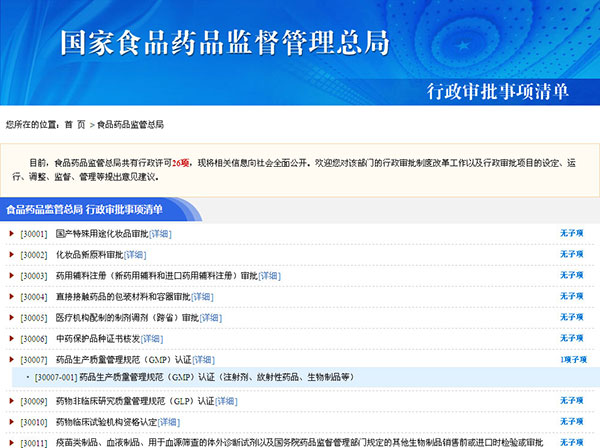Expand the red arrow beside item 30004
Image resolution: width=600 pixels, height=448 pixels.
pyautogui.click(x=11, y=296)
